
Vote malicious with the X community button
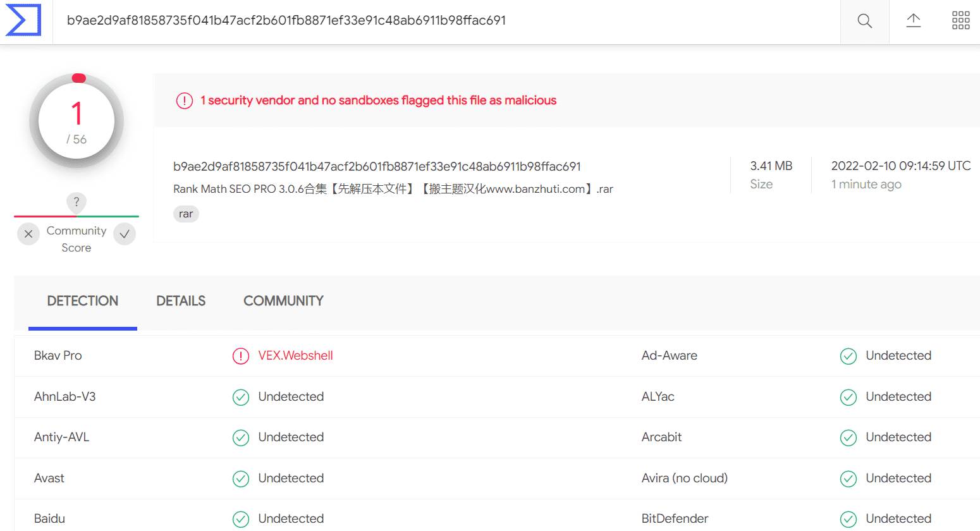tap(28, 234)
